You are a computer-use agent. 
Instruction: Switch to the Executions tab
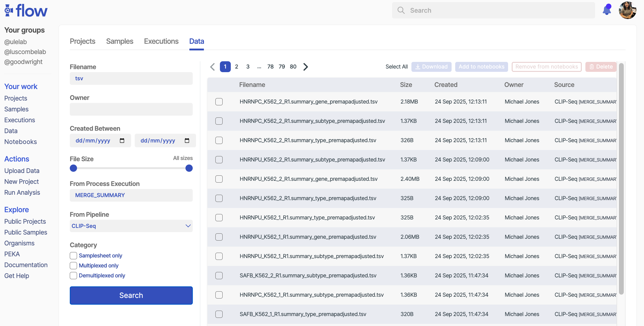tap(161, 41)
